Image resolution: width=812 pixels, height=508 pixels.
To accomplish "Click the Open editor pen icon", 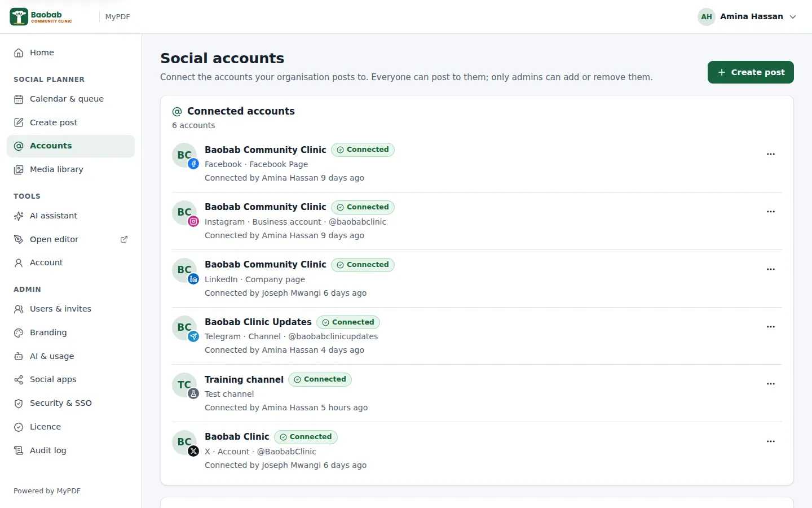I will [19, 239].
